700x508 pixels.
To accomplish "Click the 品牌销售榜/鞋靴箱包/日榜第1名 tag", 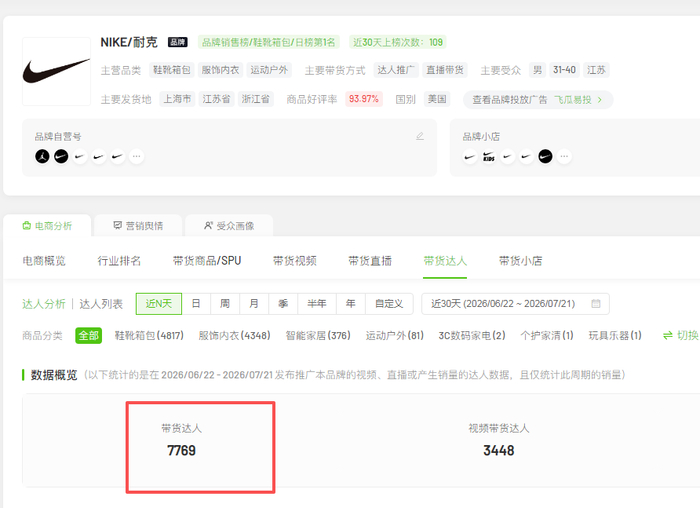I will click(269, 42).
